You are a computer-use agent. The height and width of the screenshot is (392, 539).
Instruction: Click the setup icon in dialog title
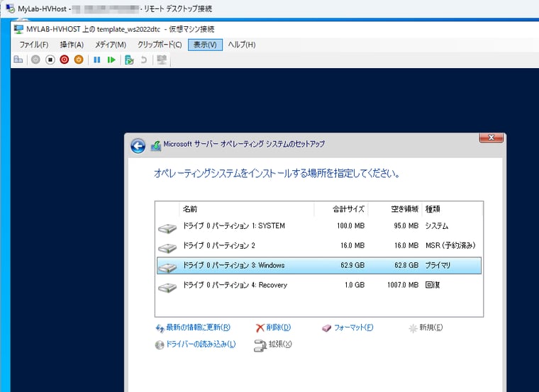156,146
